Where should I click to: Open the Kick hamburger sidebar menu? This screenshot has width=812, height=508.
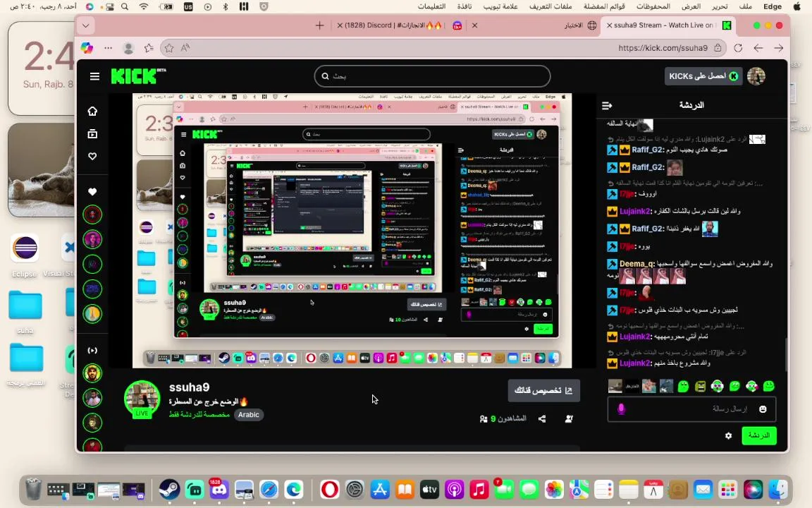click(94, 76)
